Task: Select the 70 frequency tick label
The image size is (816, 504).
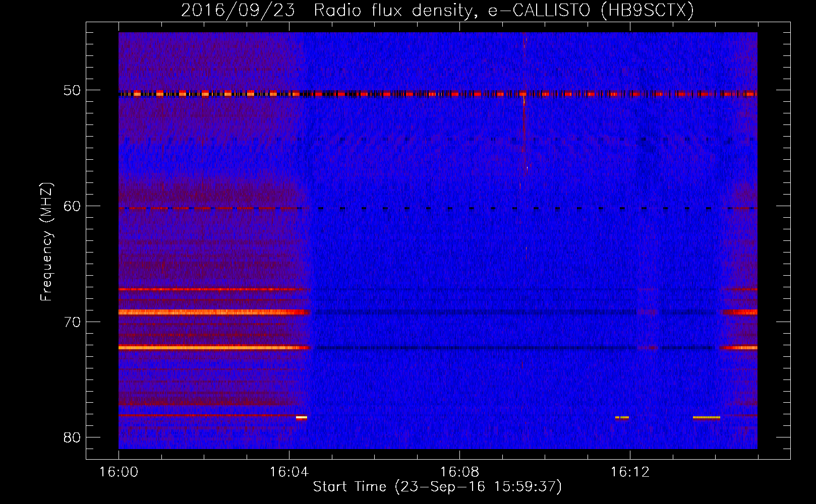Action: point(73,322)
